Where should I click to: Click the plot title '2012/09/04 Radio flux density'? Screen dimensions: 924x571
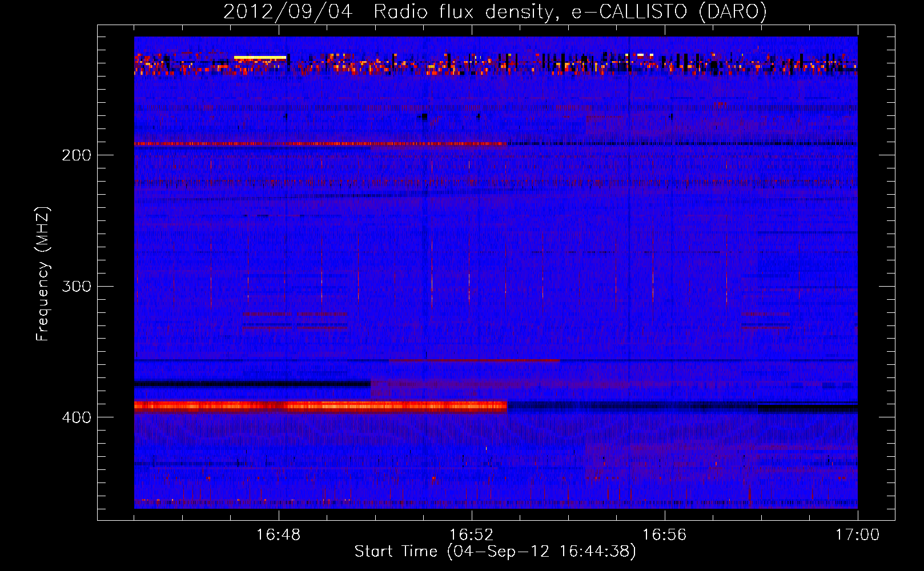point(388,11)
